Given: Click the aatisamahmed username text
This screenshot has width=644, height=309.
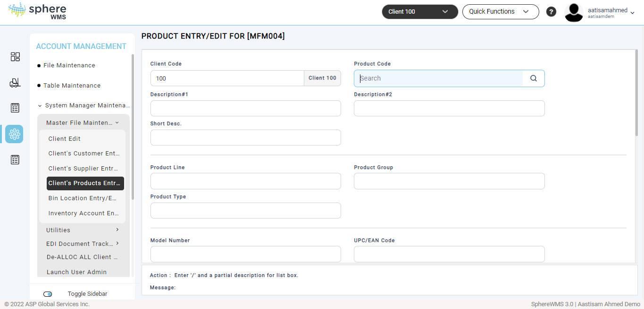Looking at the screenshot, I should click(x=608, y=10).
